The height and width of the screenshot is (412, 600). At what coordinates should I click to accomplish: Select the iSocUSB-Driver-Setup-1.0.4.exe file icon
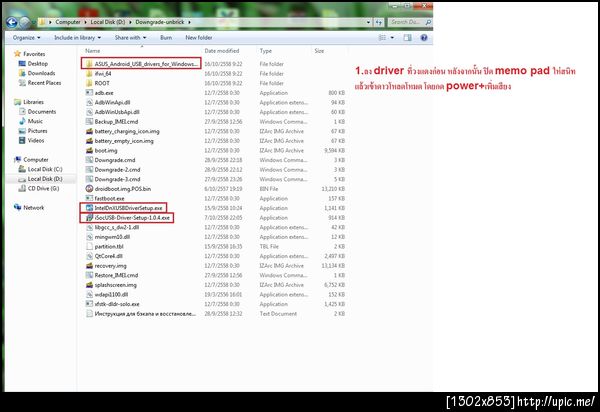click(89, 218)
